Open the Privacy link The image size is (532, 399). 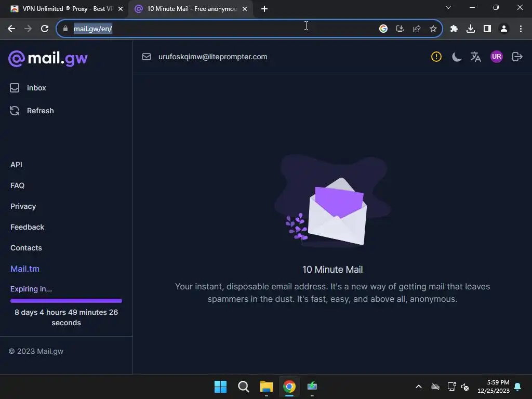23,206
